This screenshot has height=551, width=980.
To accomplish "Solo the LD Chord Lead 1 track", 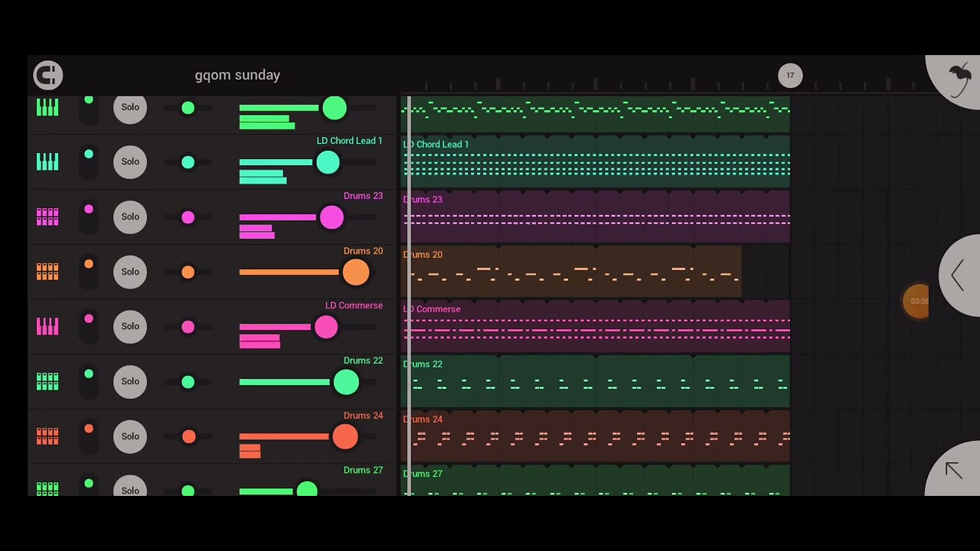I will coord(130,161).
